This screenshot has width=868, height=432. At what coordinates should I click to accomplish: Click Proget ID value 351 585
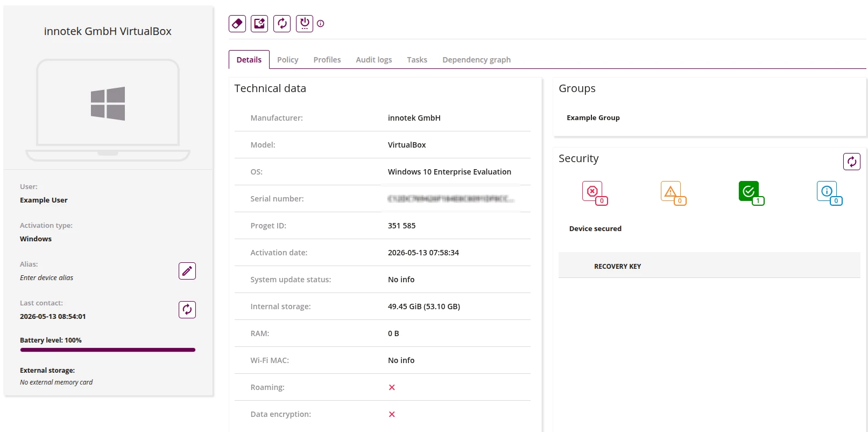(x=401, y=226)
